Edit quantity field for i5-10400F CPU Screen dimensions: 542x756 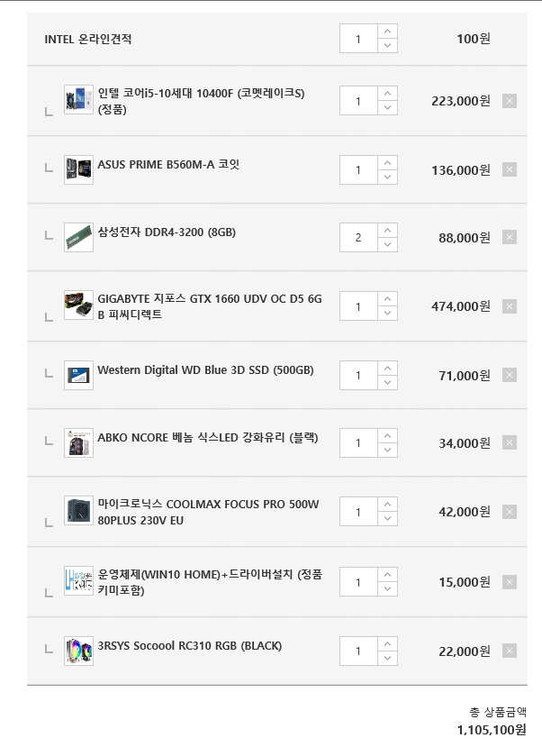pos(358,101)
